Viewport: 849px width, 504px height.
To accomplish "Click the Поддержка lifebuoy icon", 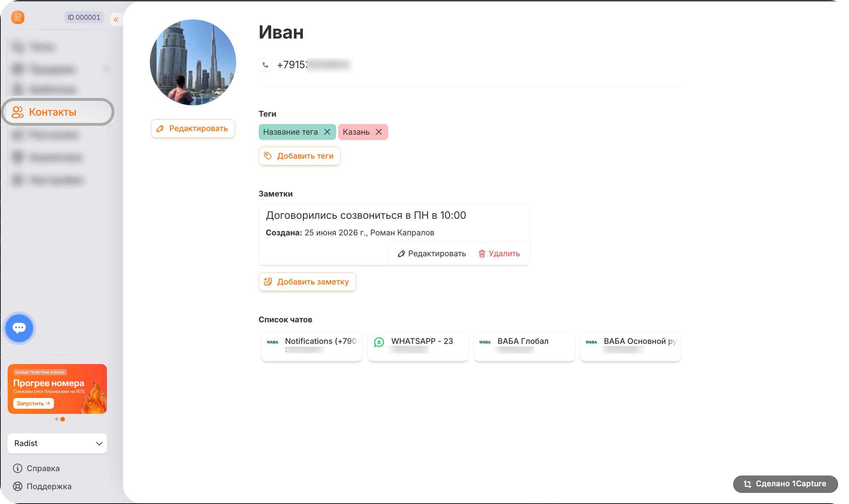I will tap(18, 486).
